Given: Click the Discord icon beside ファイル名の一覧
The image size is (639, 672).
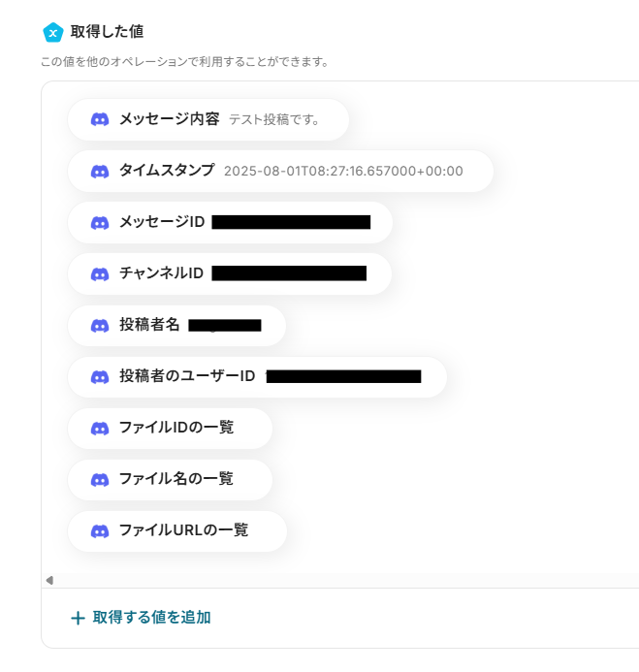Looking at the screenshot, I should 100,479.
